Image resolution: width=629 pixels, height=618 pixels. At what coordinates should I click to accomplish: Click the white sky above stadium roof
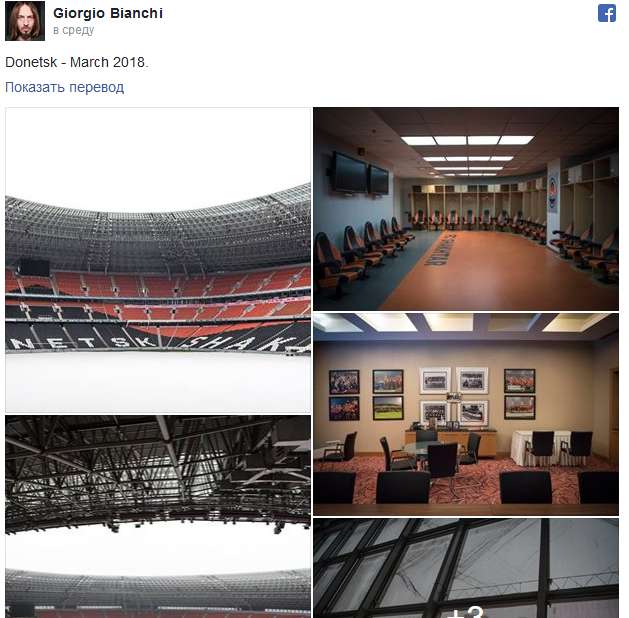(x=158, y=156)
